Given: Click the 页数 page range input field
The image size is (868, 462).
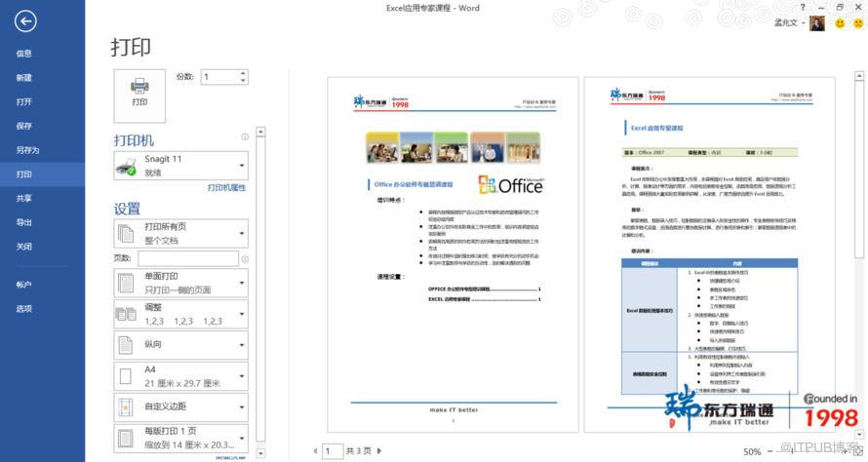Looking at the screenshot, I should click(188, 258).
